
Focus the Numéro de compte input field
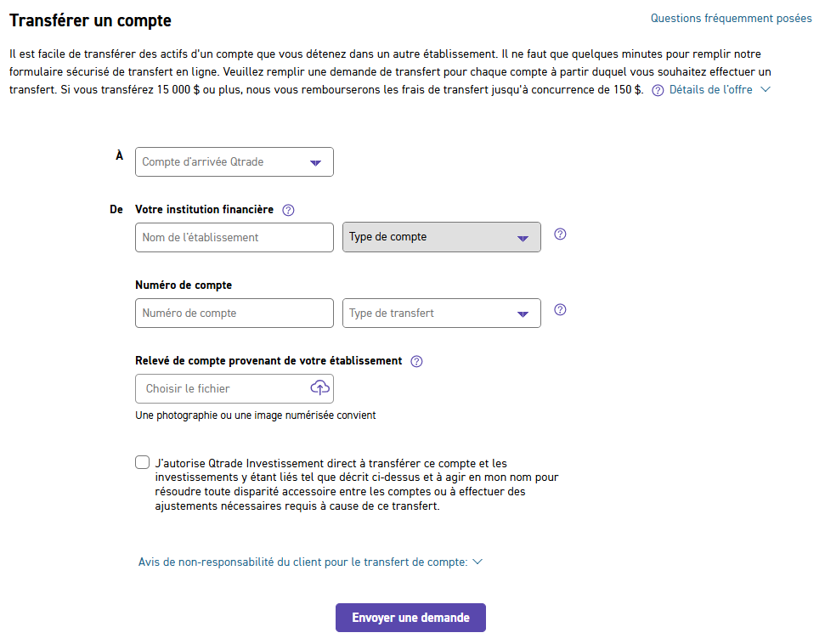[235, 313]
